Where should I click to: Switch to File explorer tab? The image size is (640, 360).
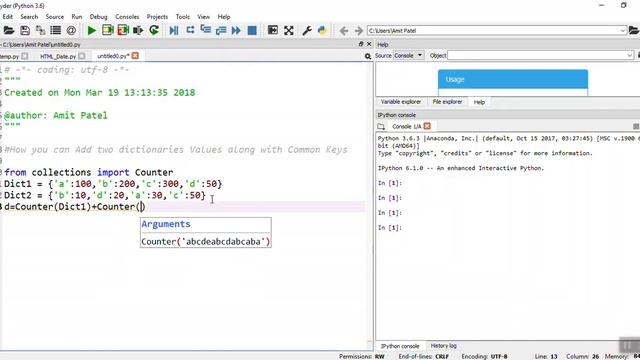point(447,102)
